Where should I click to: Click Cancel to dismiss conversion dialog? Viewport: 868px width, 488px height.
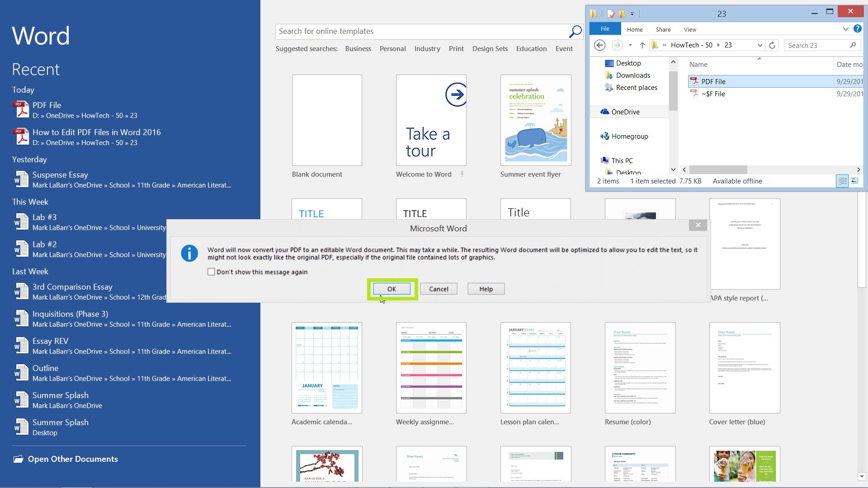439,289
